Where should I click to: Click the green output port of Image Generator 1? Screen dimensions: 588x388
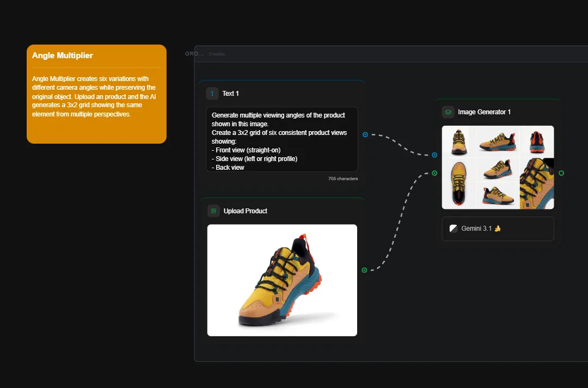[x=561, y=173]
